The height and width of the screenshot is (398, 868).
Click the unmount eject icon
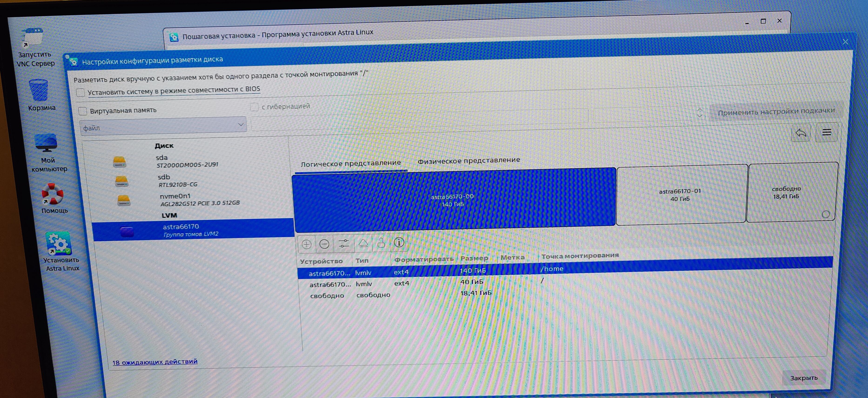click(363, 243)
